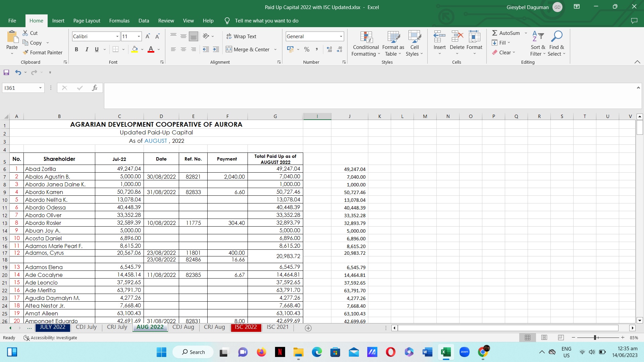Image resolution: width=644 pixels, height=362 pixels.
Task: Toggle Bold formatting
Action: coord(76,50)
